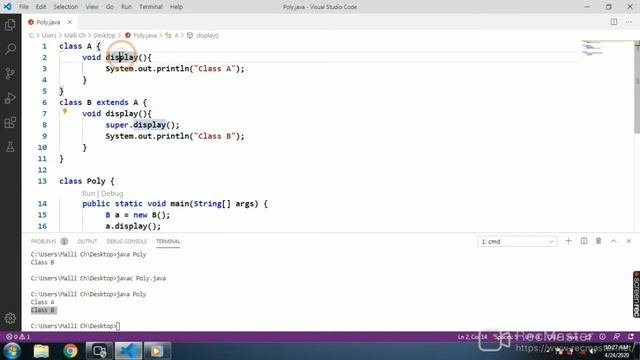This screenshot has height=360, width=640.
Task: Click the Run CodeLens above main
Action: pyautogui.click(x=88, y=193)
